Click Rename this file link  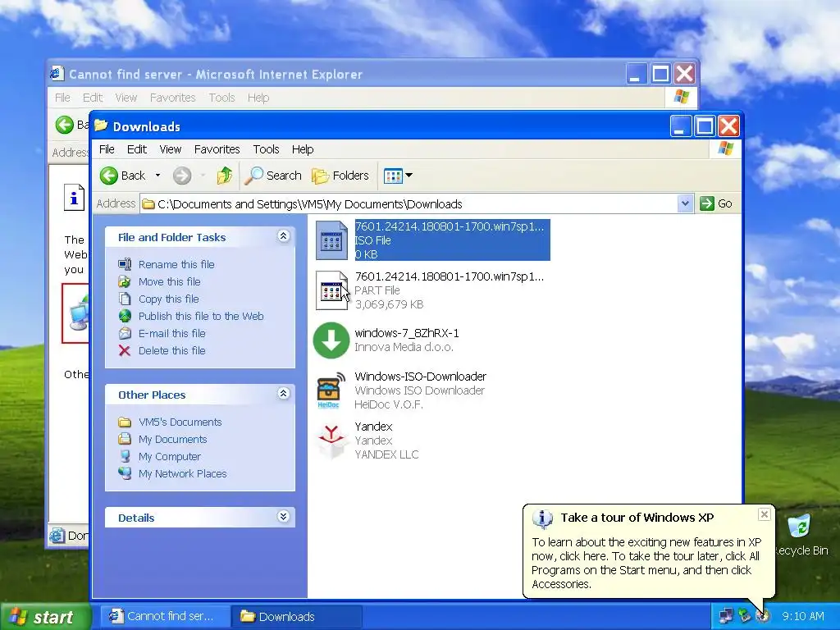(176, 265)
